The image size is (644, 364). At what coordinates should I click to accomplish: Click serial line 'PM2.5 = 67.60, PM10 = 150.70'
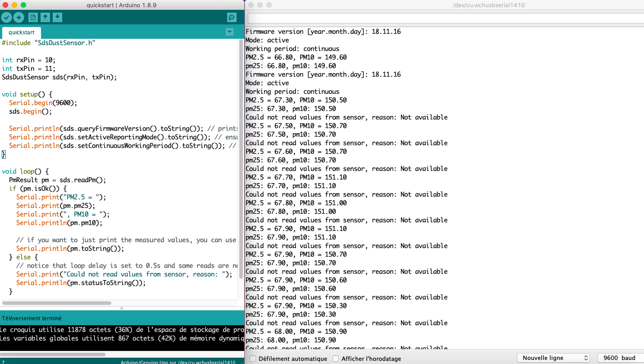296,152
